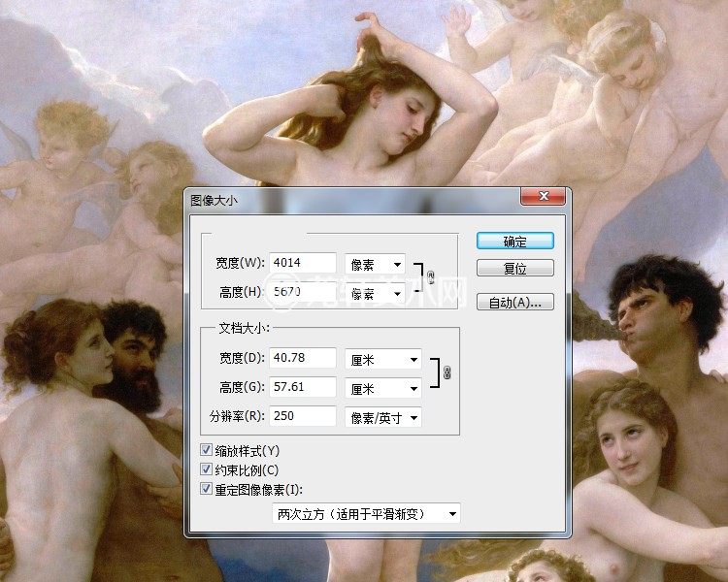Click the 复位 button
The height and width of the screenshot is (582, 728).
pyautogui.click(x=514, y=268)
